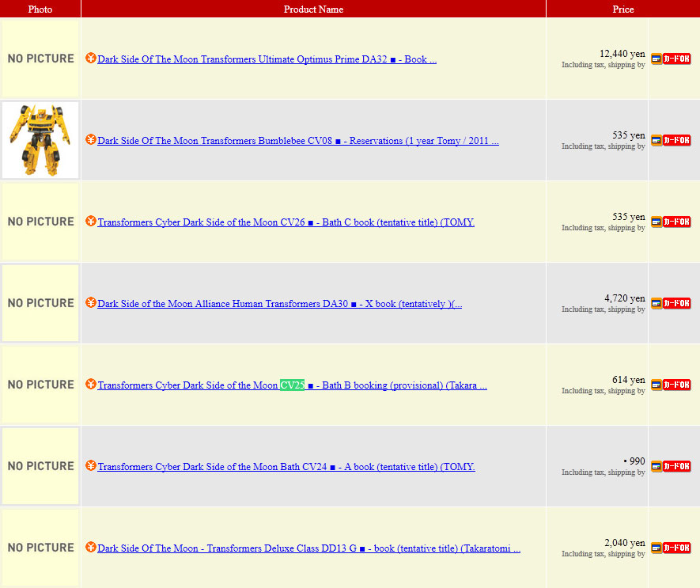Open the Deluxe Class DD13 G link
Viewport: 700px width, 588px height.
click(x=308, y=548)
